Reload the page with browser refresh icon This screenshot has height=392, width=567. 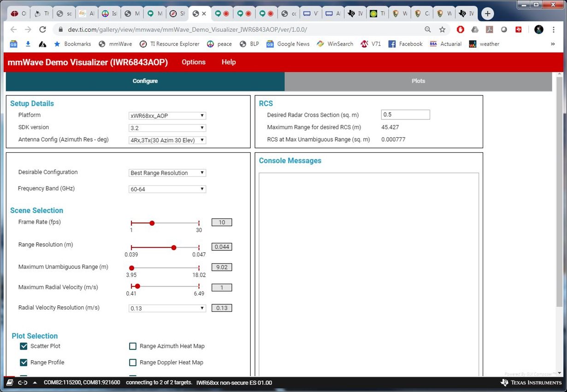tap(43, 30)
